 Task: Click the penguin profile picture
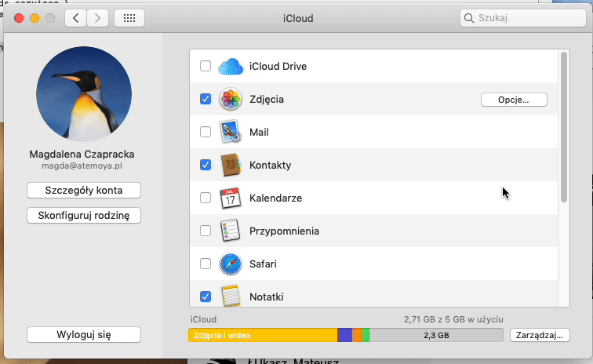pos(84,94)
